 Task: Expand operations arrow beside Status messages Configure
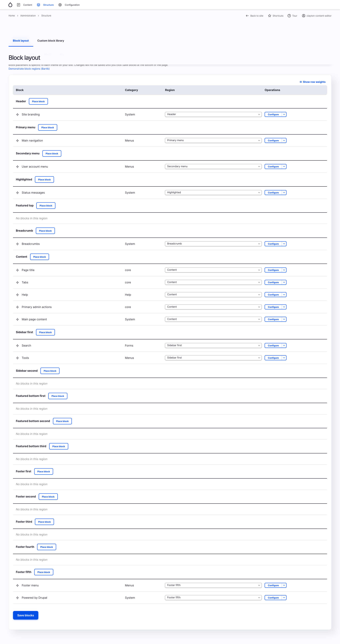[x=284, y=193]
